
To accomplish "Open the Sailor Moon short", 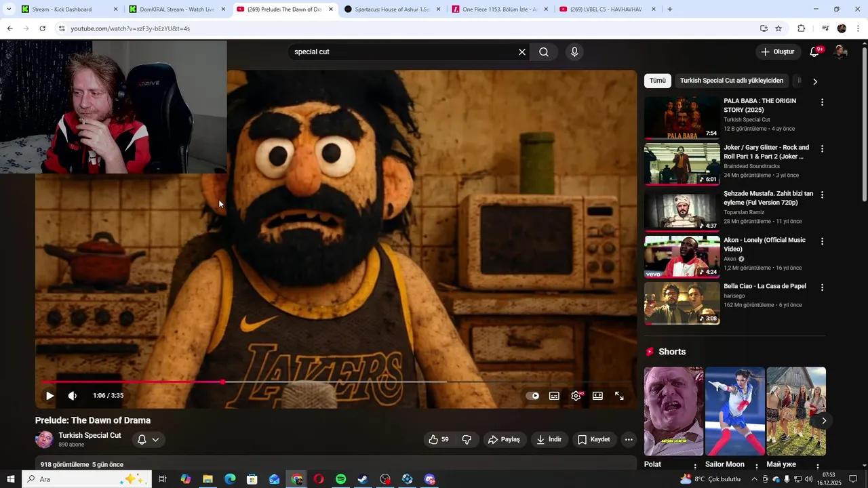I will (x=735, y=411).
